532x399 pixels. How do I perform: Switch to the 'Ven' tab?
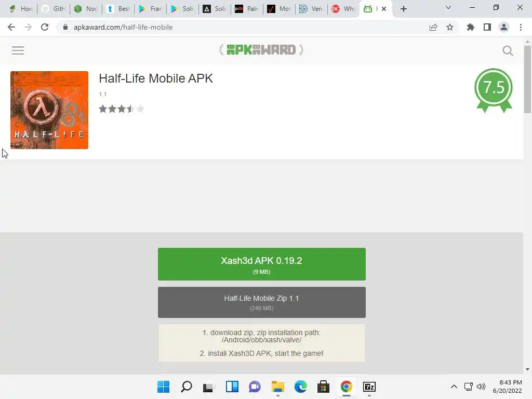tap(312, 9)
